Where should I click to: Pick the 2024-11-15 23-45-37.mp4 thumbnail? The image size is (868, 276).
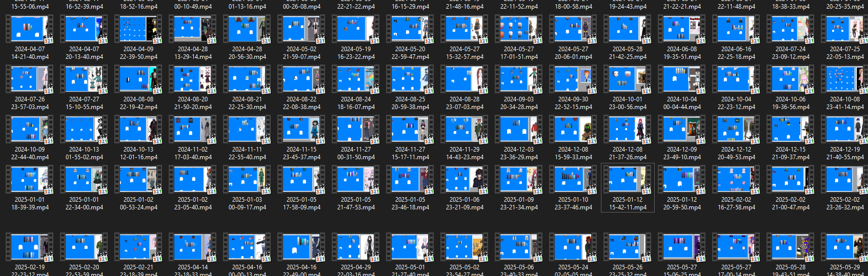point(301,129)
